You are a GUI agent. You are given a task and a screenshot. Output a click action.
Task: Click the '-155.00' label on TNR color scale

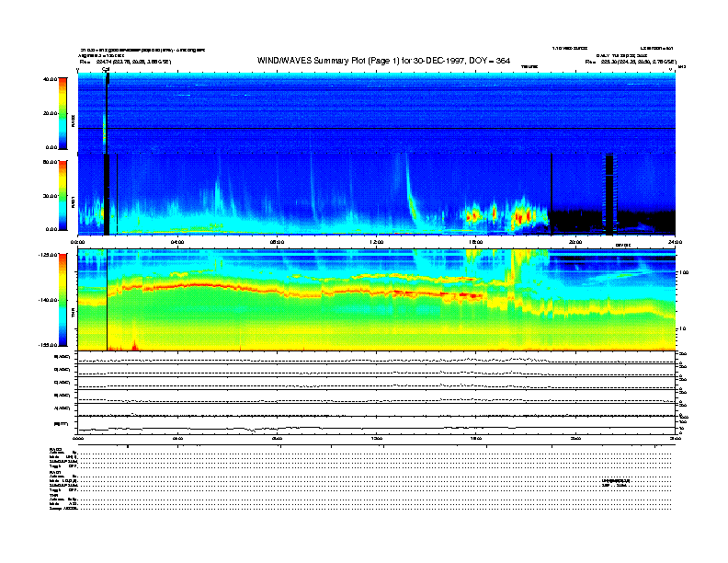click(x=49, y=345)
